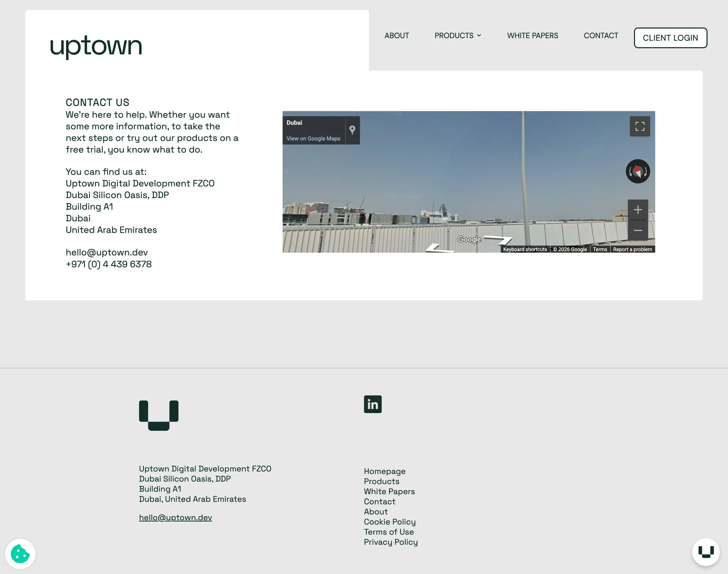Click hello@uptown.dev email link in footer
The width and height of the screenshot is (728, 574).
pos(176,518)
